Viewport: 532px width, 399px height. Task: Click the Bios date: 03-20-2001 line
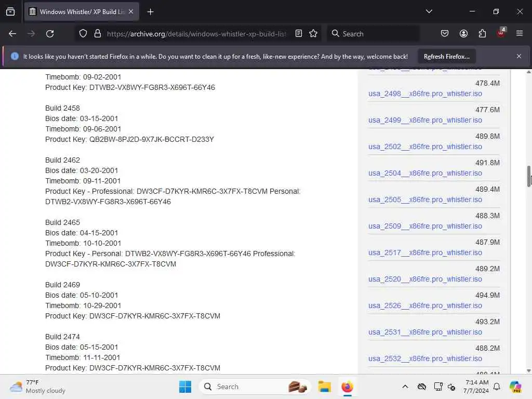click(x=82, y=170)
